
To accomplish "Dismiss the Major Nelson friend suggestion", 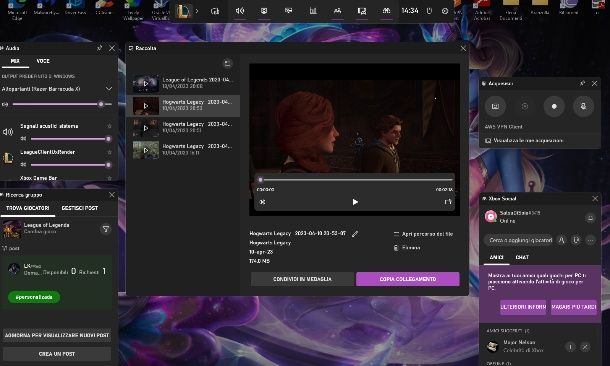I will point(585,347).
